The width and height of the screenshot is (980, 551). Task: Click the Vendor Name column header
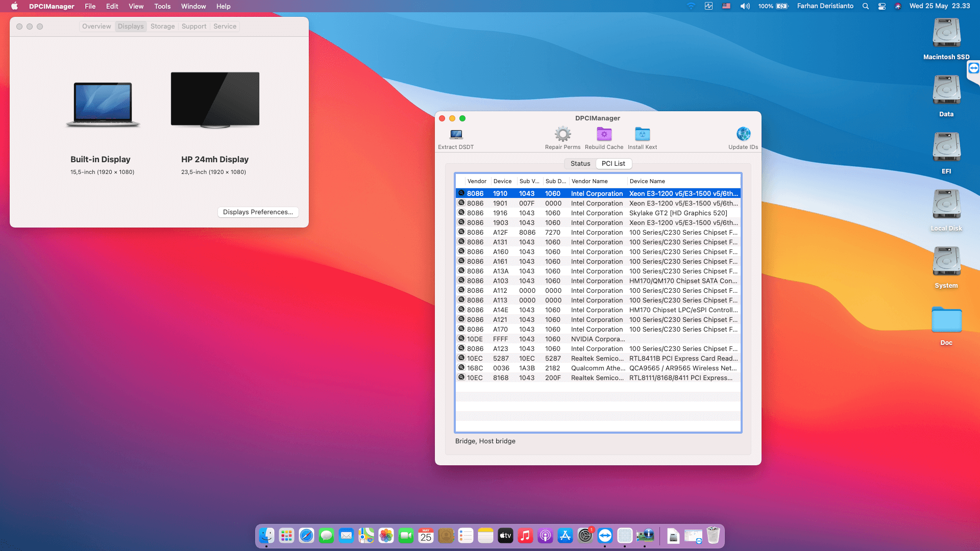click(x=598, y=181)
